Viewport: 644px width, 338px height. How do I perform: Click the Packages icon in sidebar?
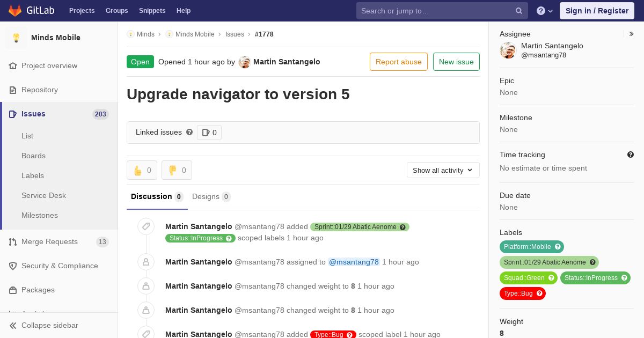[x=13, y=290]
